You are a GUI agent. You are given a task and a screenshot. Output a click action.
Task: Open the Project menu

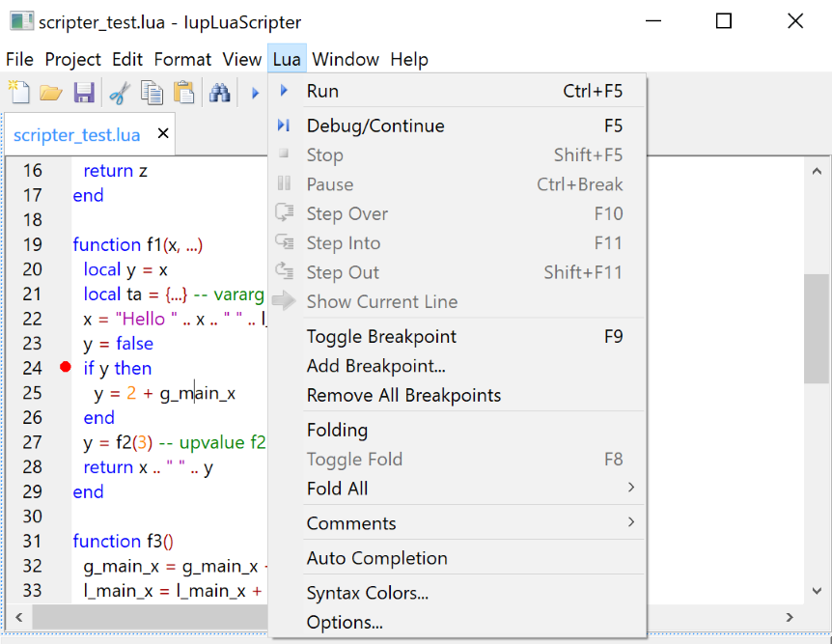(73, 60)
